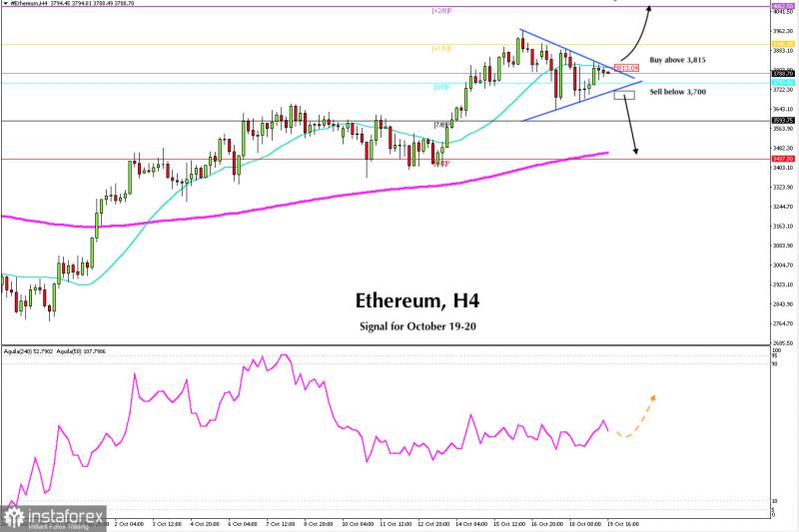Screen dimensions: 799x532
Task: Click the '4 Oct 20:00' time label
Action: point(205,523)
